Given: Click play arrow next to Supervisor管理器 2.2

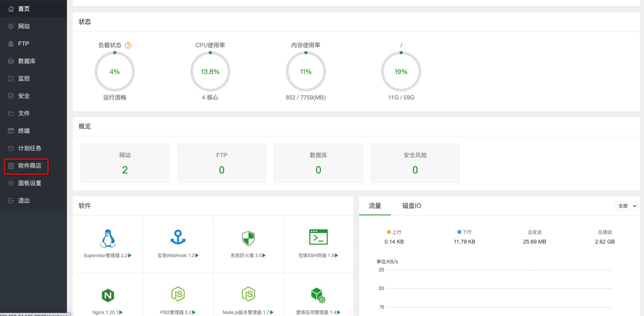Looking at the screenshot, I should [130, 256].
